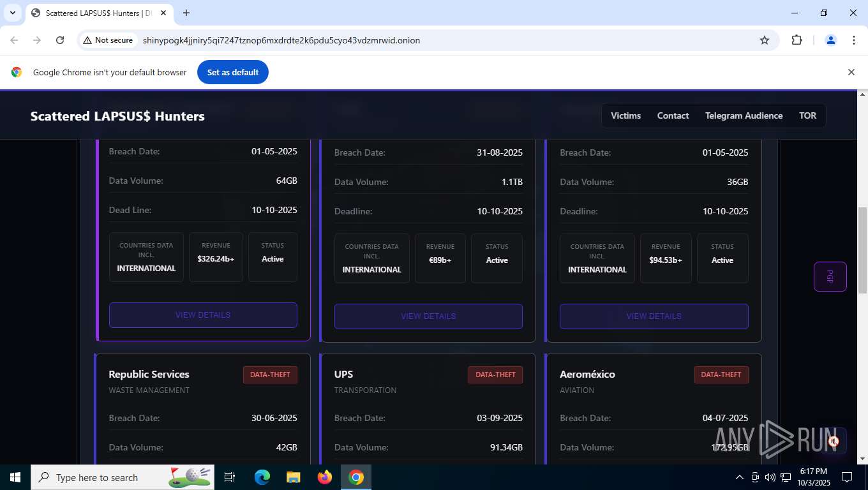Screen dimensions: 868x490
Task: Click the Republic Services card title
Action: pyautogui.click(x=149, y=374)
